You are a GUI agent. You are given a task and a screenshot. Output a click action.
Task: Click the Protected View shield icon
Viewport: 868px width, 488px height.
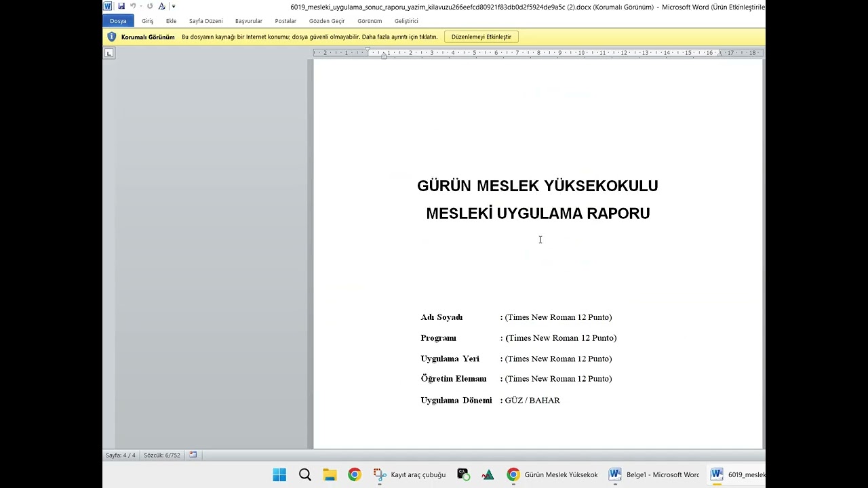[112, 37]
